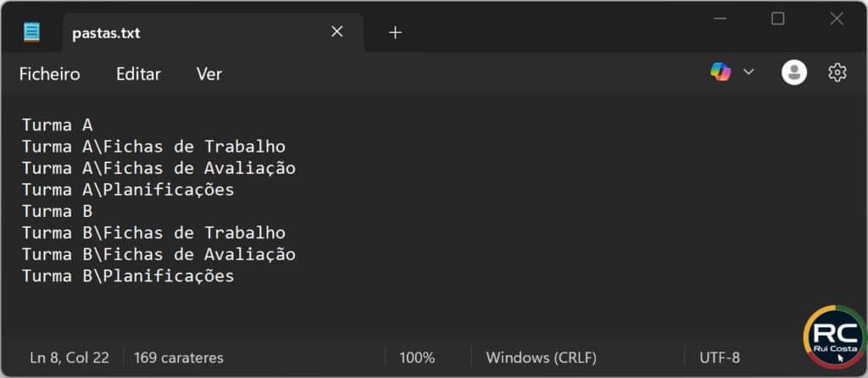Image resolution: width=868 pixels, height=378 pixels.
Task: Click the Notepad app icon in title bar
Action: [31, 32]
